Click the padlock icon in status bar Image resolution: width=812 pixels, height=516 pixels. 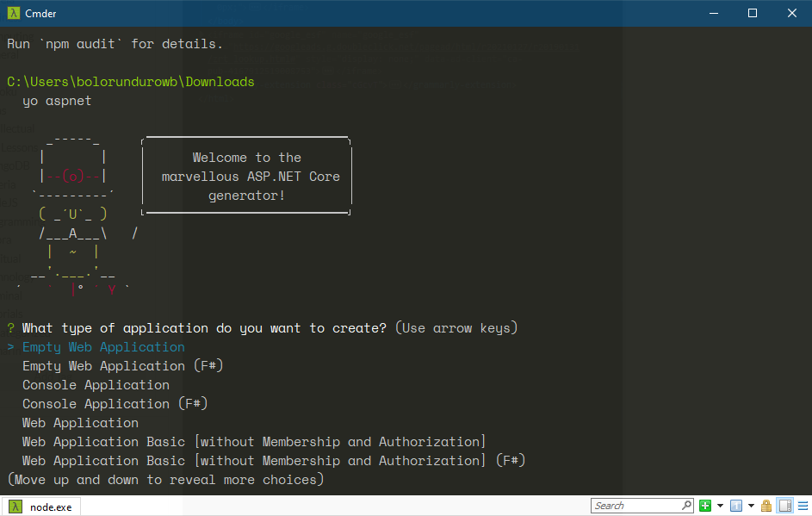(x=766, y=506)
